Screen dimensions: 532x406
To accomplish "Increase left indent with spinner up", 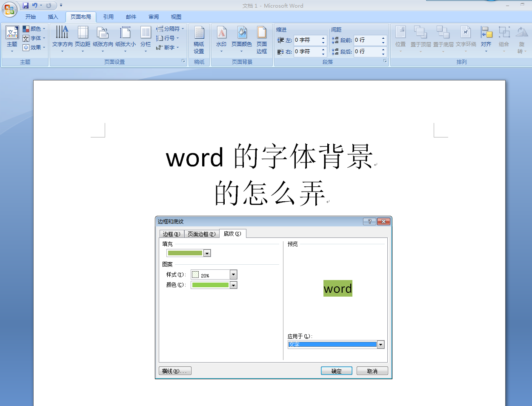I will [x=323, y=38].
